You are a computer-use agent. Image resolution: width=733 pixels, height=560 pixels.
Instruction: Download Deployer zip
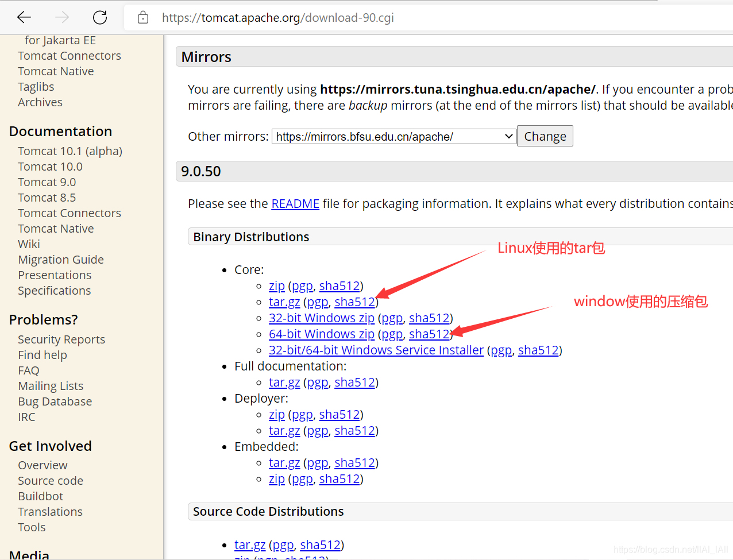coord(277,414)
